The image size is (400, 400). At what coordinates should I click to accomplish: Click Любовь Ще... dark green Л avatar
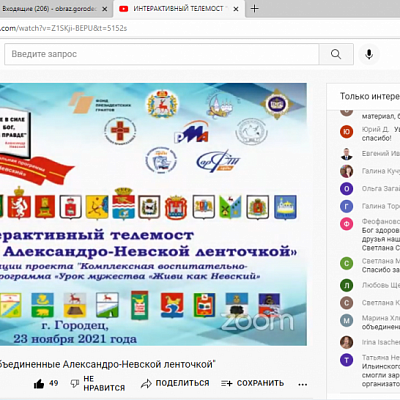[x=346, y=285]
